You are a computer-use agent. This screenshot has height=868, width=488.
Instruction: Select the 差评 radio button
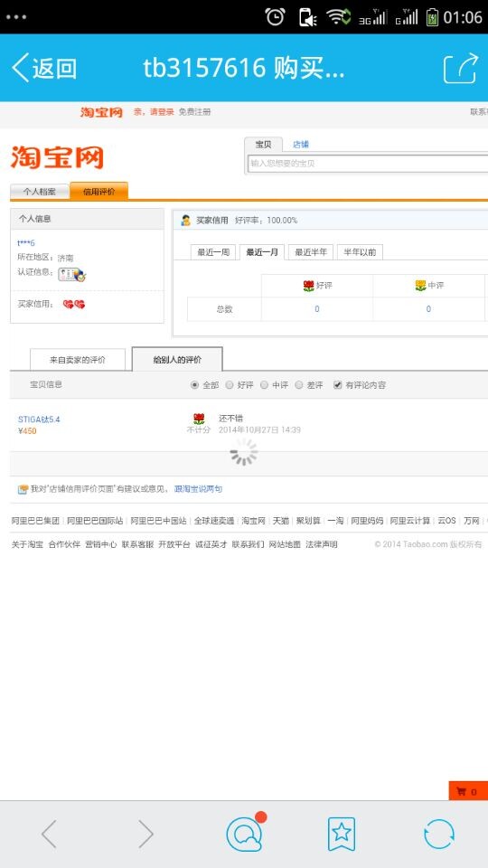pyautogui.click(x=299, y=385)
